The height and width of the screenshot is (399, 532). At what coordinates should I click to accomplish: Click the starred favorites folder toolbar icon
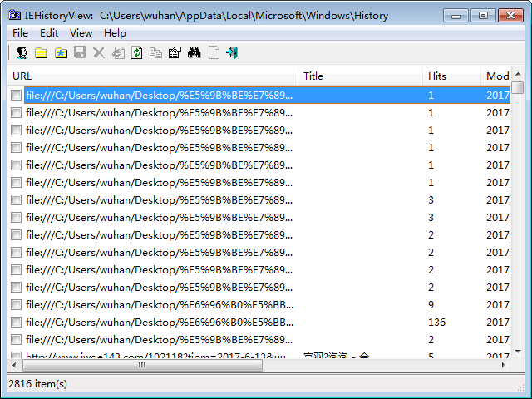click(60, 52)
